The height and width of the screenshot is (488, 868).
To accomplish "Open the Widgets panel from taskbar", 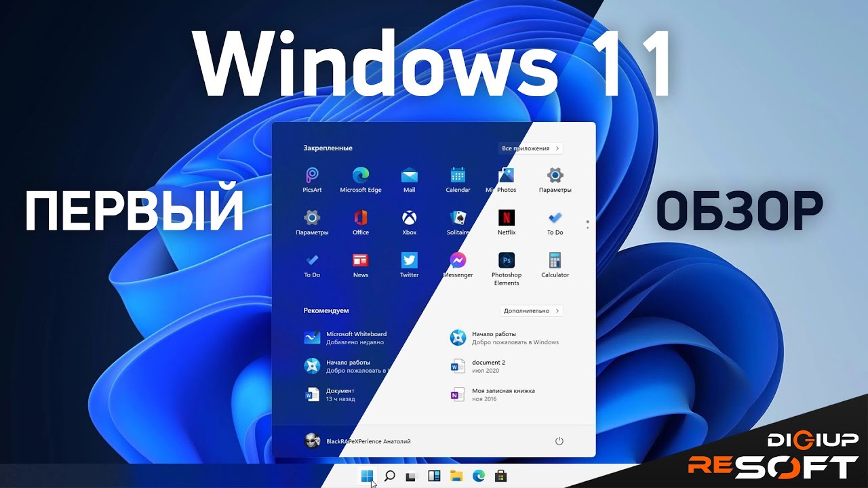I will pos(433,476).
